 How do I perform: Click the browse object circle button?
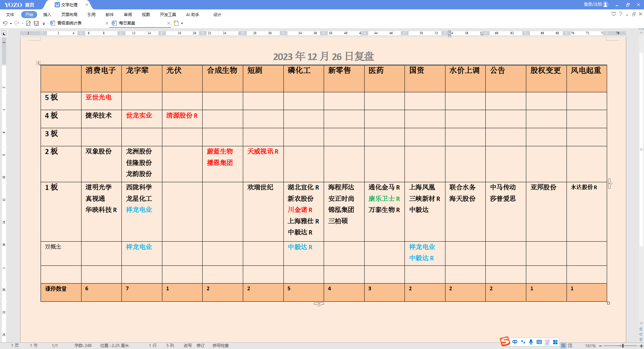pyautogui.click(x=641, y=334)
